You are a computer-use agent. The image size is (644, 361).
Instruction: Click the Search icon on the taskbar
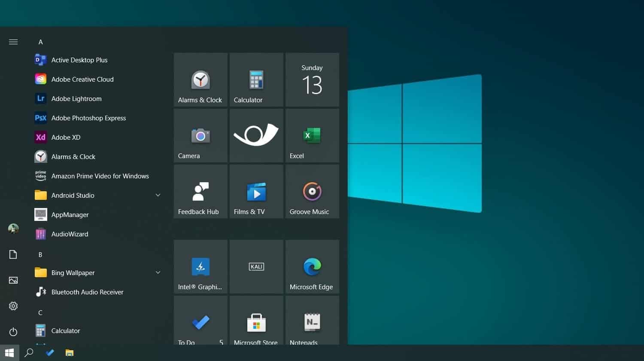click(28, 352)
